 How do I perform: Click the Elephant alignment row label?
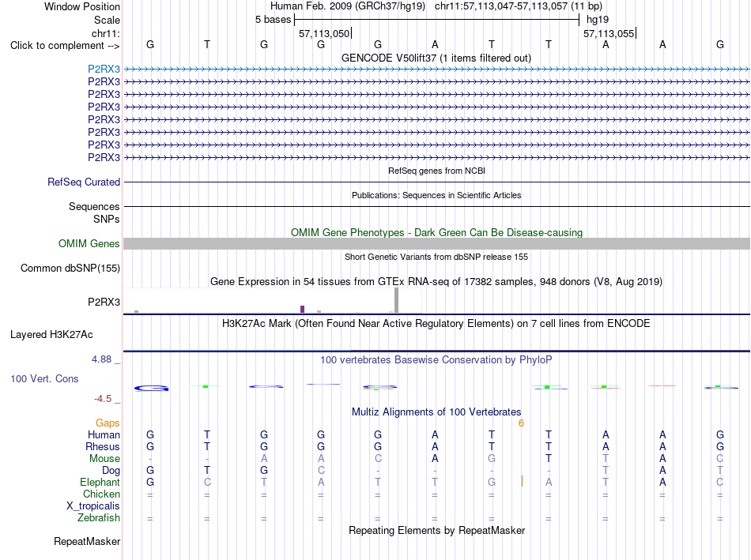pyautogui.click(x=100, y=482)
